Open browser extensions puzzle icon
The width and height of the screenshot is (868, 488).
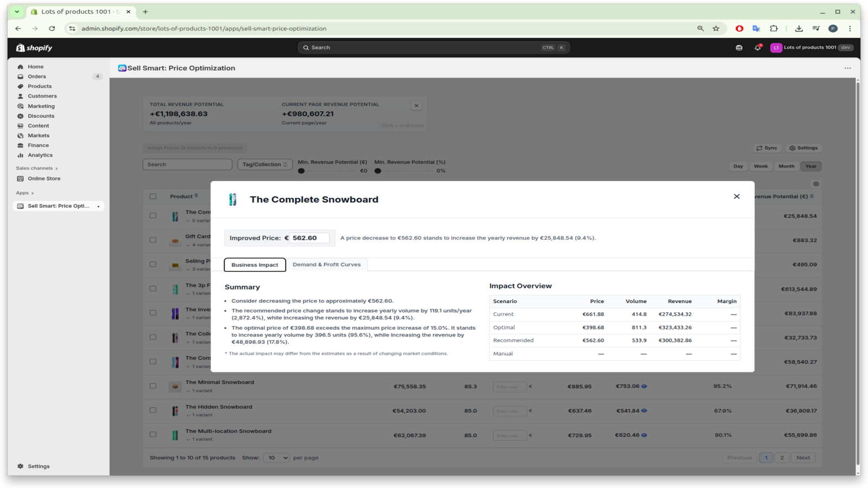[774, 29]
